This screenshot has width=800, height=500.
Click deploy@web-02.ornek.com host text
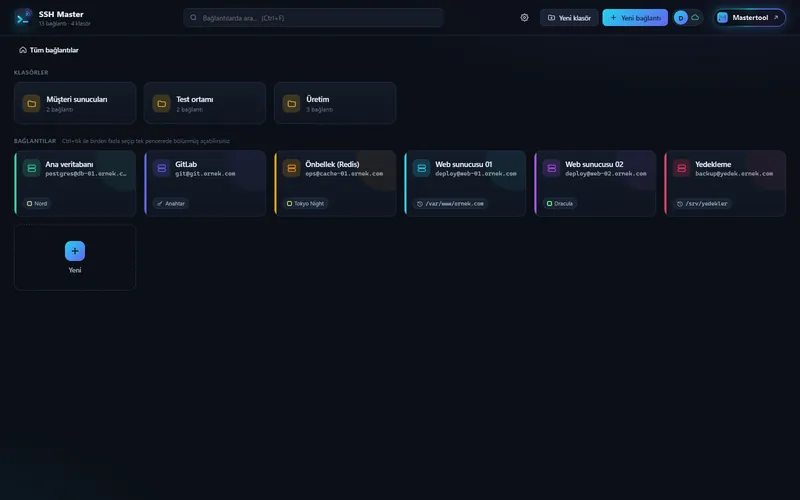point(606,173)
